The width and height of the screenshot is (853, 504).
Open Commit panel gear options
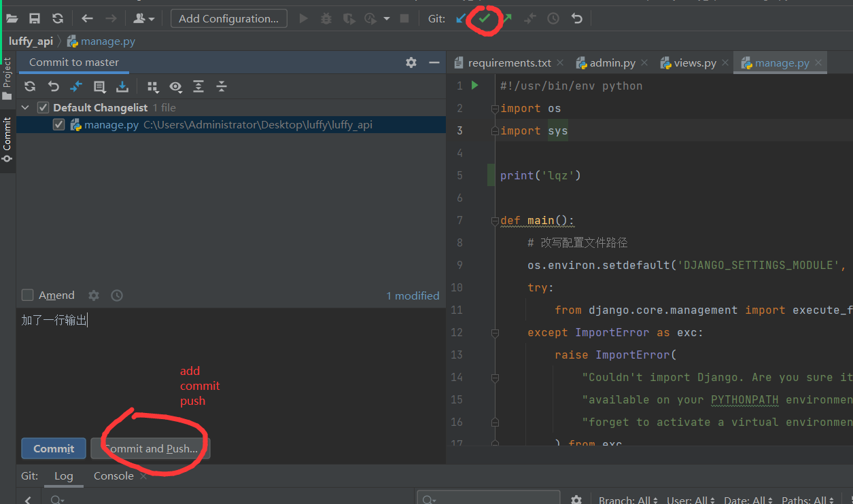(x=411, y=62)
